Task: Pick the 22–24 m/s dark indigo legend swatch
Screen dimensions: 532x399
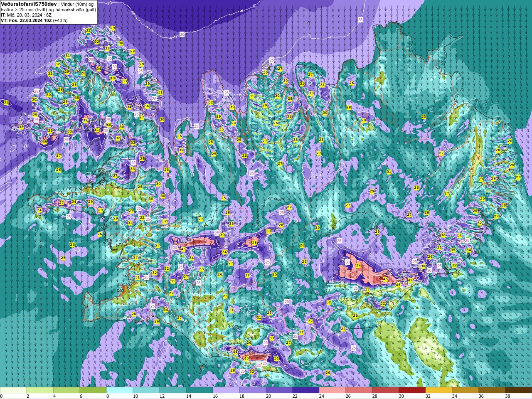Action: pos(306,390)
